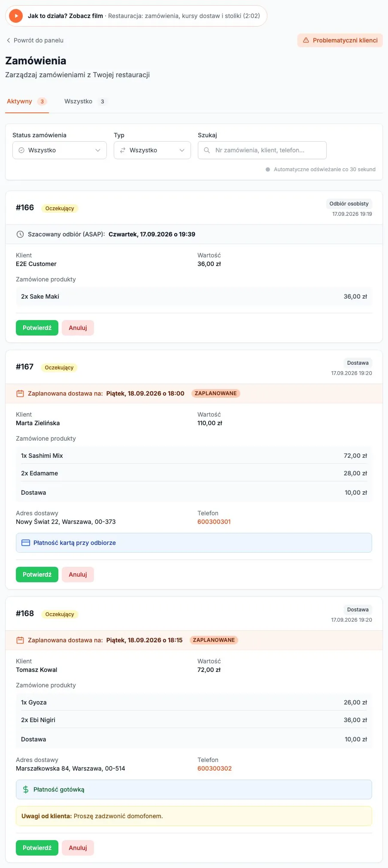Click the clock icon beside 'Szacowany odbiór'
388x868 pixels.
tap(20, 234)
